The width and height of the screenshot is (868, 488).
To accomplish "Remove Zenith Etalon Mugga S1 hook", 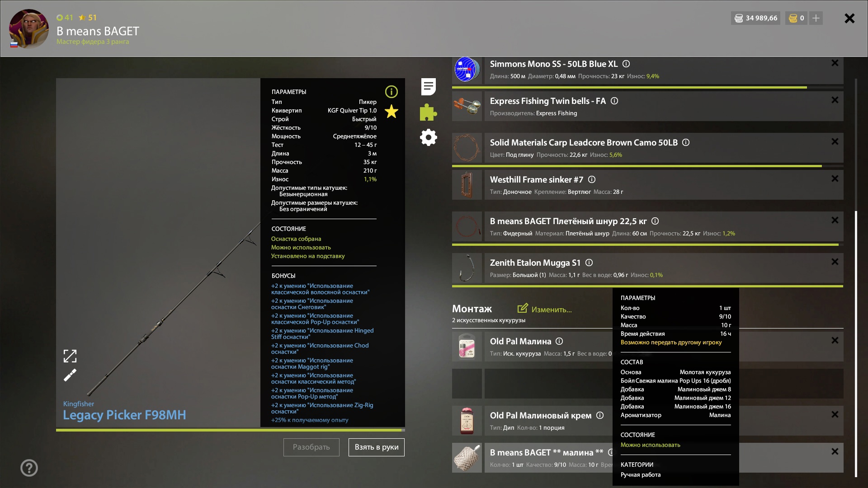I will (x=835, y=262).
